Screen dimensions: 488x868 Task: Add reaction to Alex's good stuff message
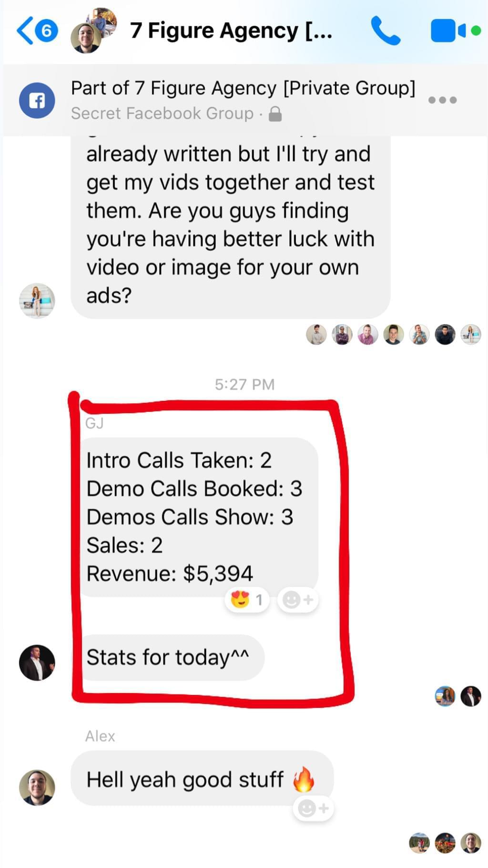coord(313,808)
